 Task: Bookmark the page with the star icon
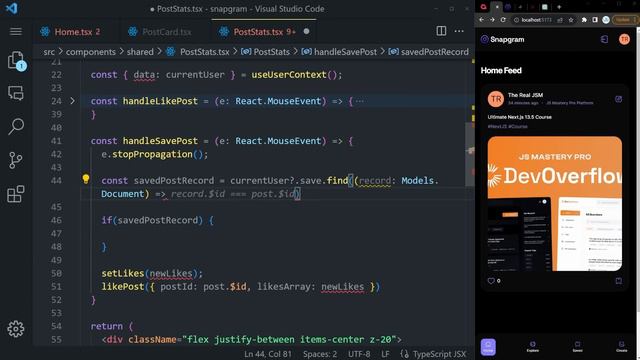(x=571, y=20)
